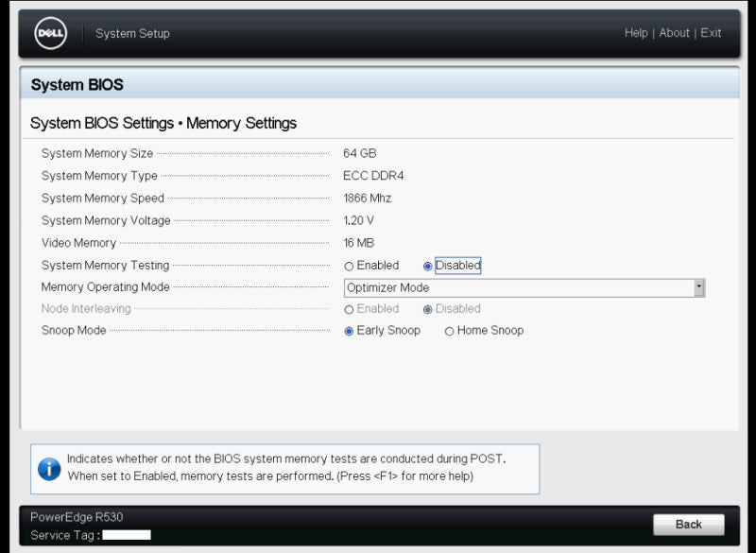
Task: Select Early Snoop mode
Action: pos(349,331)
